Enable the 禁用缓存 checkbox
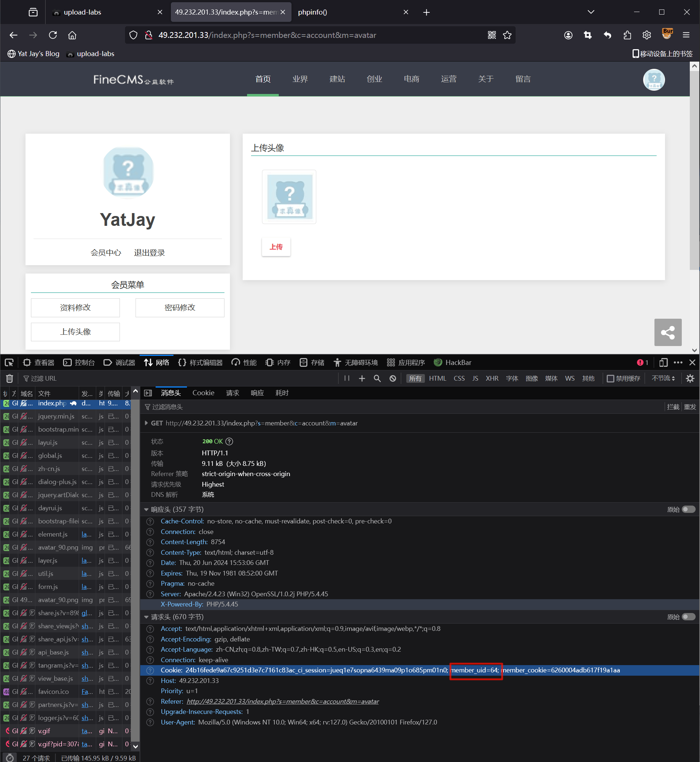The height and width of the screenshot is (762, 700). click(610, 378)
